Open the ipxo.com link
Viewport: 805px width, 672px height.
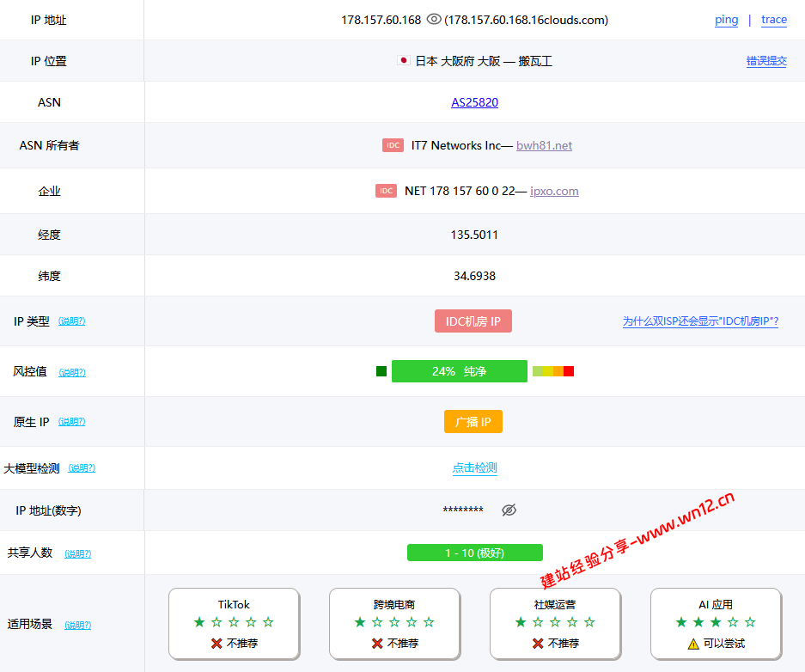pos(554,191)
